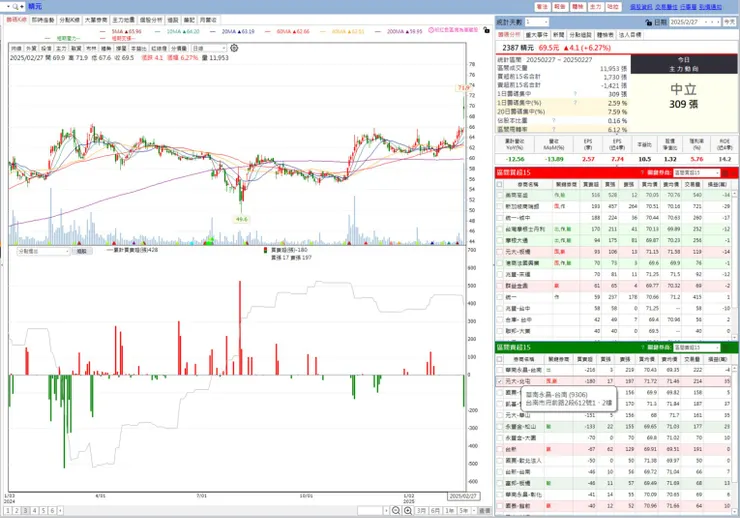Click the help icon beside 1日籌碼集中 張

pyautogui.click(x=575, y=94)
